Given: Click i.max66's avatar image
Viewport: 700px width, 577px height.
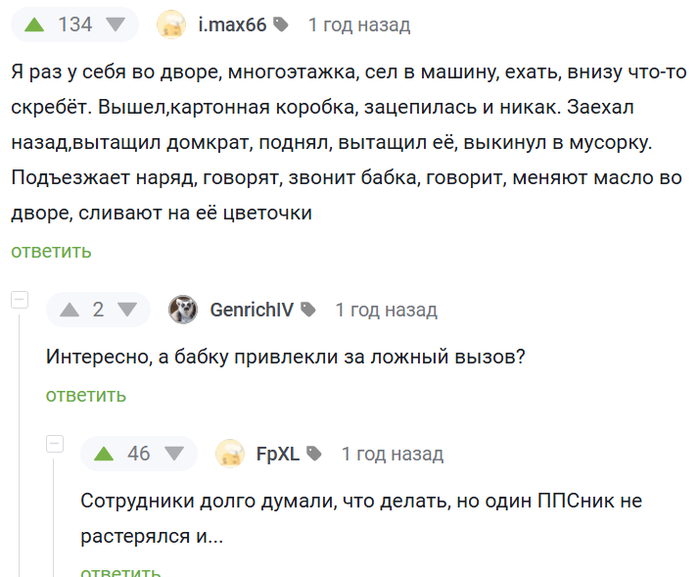Looking at the screenshot, I should [x=171, y=25].
